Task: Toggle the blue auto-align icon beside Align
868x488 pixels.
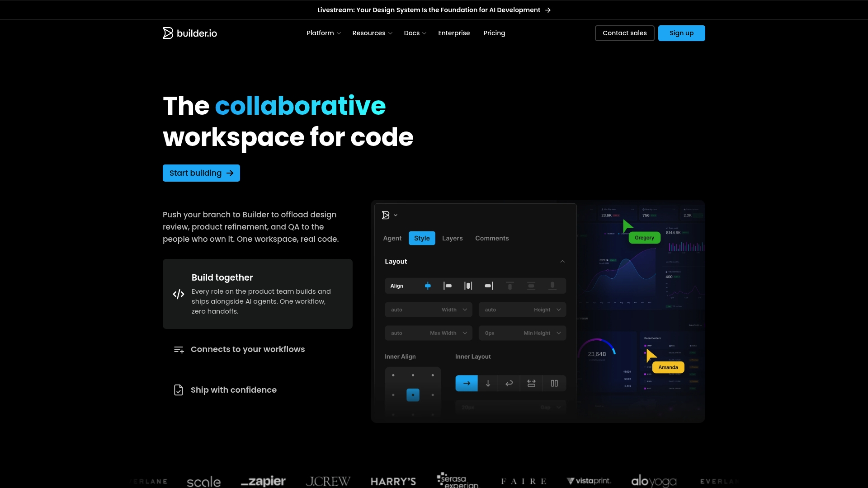Action: coord(428,286)
